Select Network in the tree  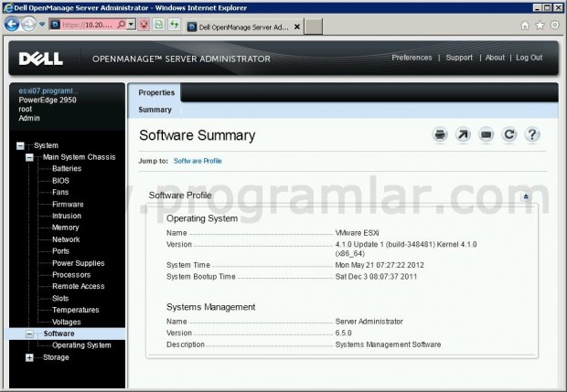click(66, 239)
